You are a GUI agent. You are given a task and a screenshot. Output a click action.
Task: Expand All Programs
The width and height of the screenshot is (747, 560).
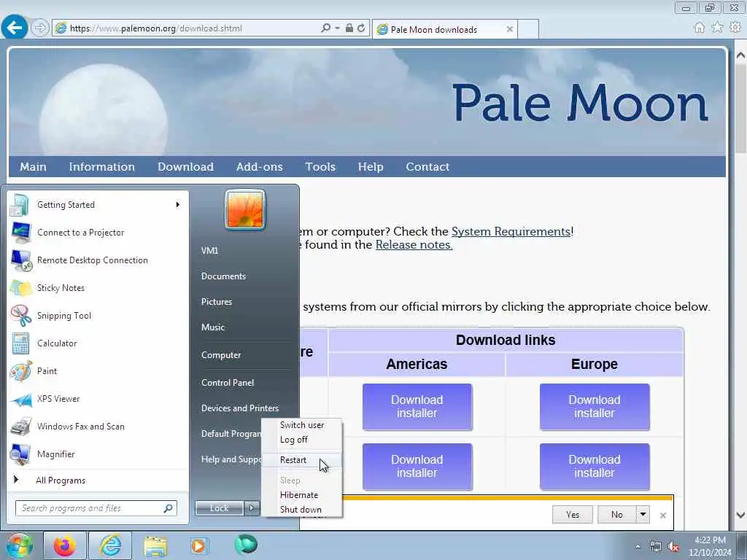[98, 480]
